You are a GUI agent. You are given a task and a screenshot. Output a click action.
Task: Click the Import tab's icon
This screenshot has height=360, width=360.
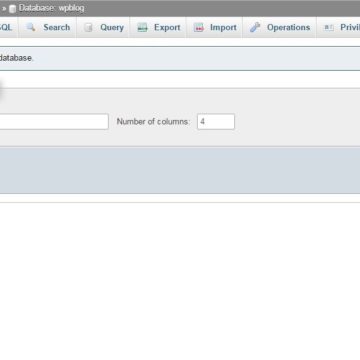click(199, 28)
